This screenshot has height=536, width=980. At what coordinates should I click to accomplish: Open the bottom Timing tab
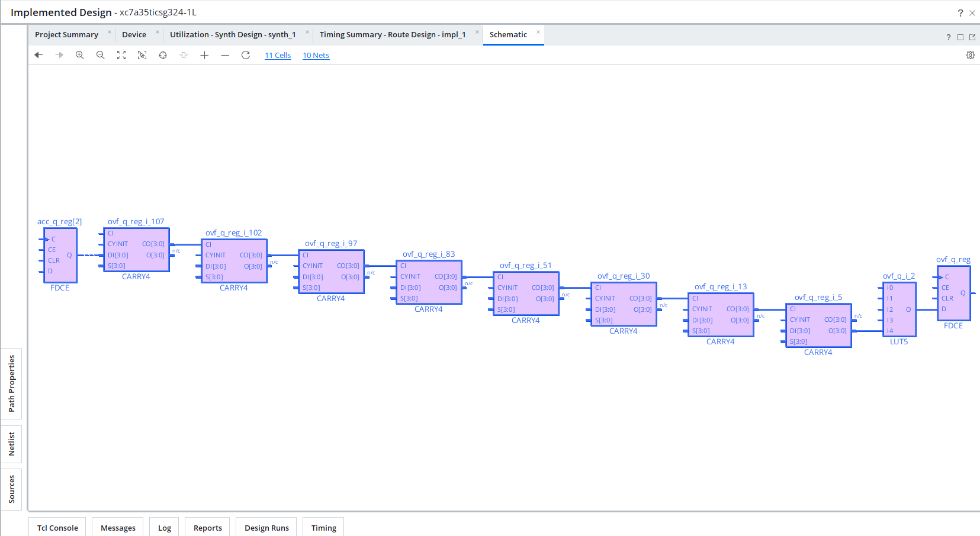(324, 528)
